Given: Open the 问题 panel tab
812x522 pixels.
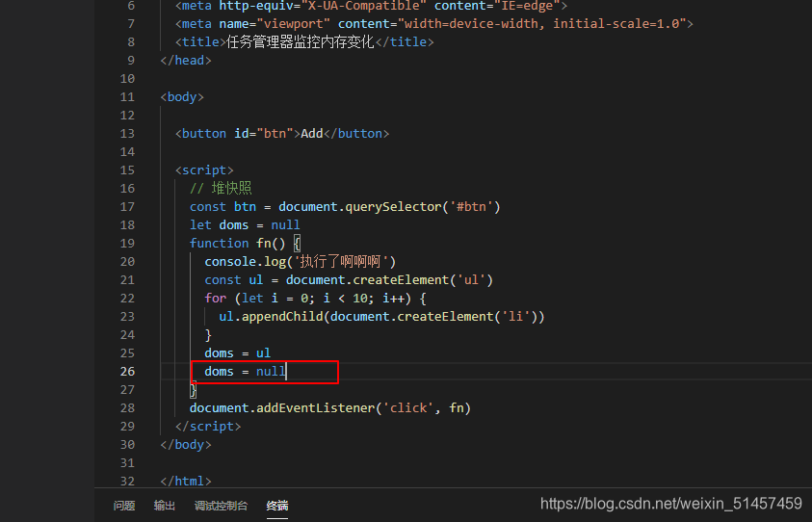Looking at the screenshot, I should coord(123,506).
